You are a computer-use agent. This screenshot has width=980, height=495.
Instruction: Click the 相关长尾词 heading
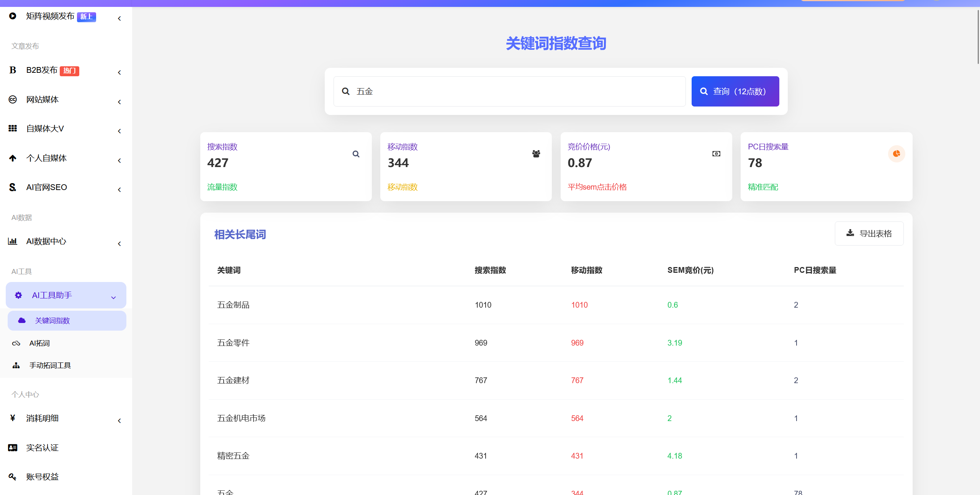tap(240, 234)
